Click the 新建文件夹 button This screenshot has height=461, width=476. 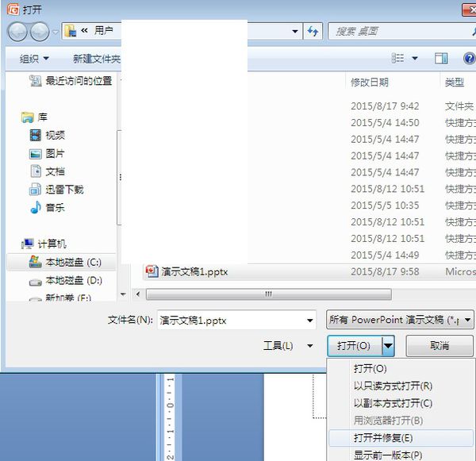click(x=97, y=59)
